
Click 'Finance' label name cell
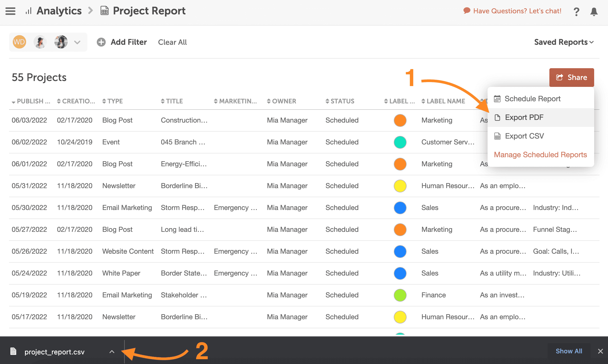433,295
